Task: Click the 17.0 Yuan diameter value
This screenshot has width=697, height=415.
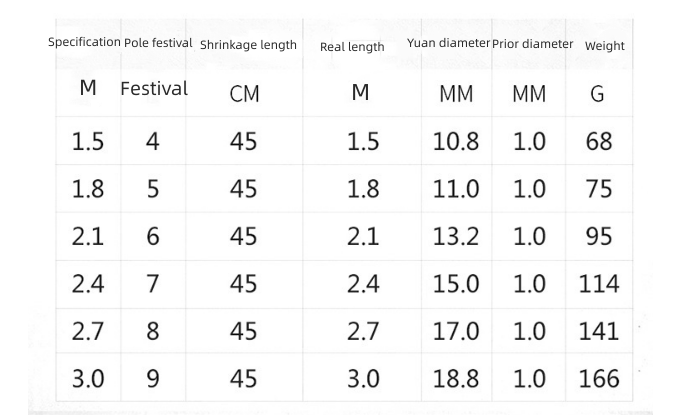Action: pyautogui.click(x=456, y=331)
